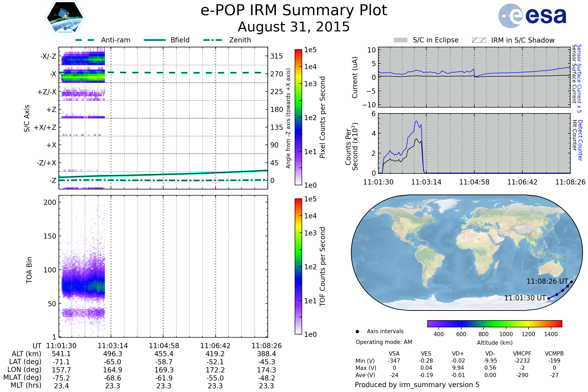This screenshot has height=392, width=588.
Task: Click the ESA logo
Action: (x=532, y=16)
